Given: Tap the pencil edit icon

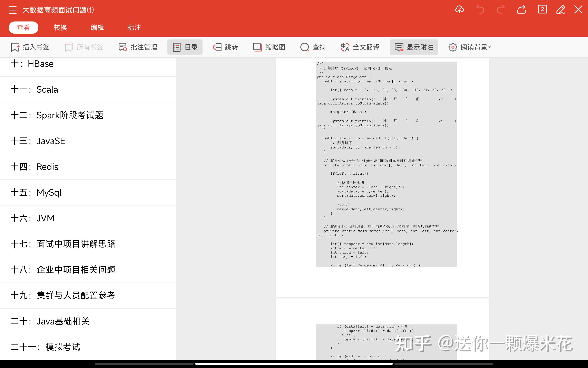Looking at the screenshot, I should pyautogui.click(x=561, y=10).
